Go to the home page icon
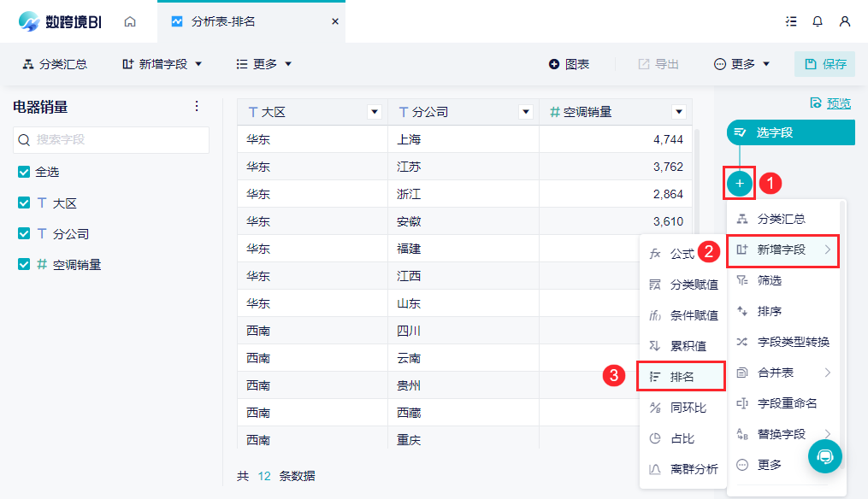The width and height of the screenshot is (868, 499). pos(130,21)
